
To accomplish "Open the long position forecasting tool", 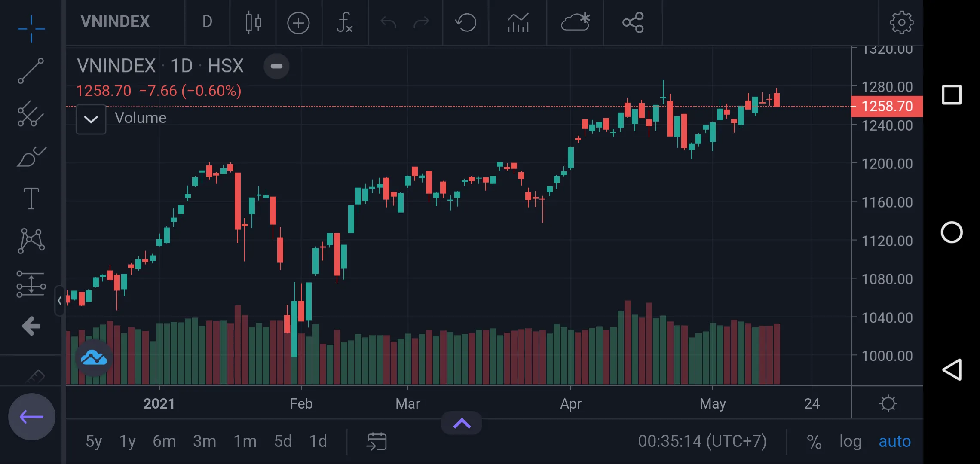I will (31, 284).
